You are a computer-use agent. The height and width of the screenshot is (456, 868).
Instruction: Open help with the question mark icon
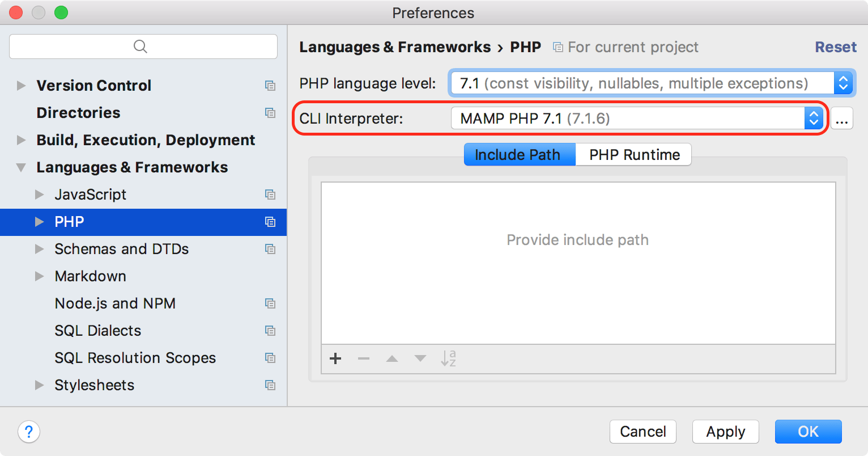coord(29,432)
